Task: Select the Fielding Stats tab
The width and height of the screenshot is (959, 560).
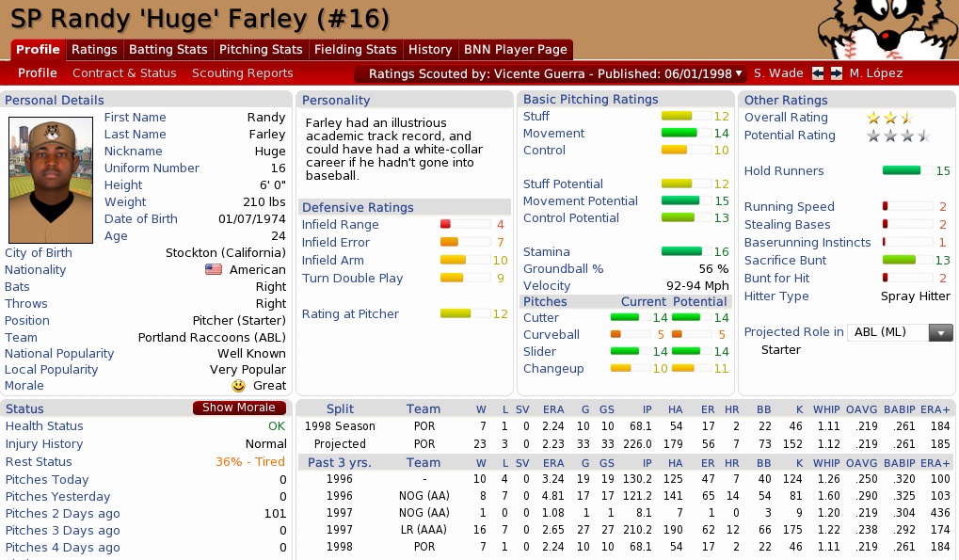Action: [x=355, y=50]
